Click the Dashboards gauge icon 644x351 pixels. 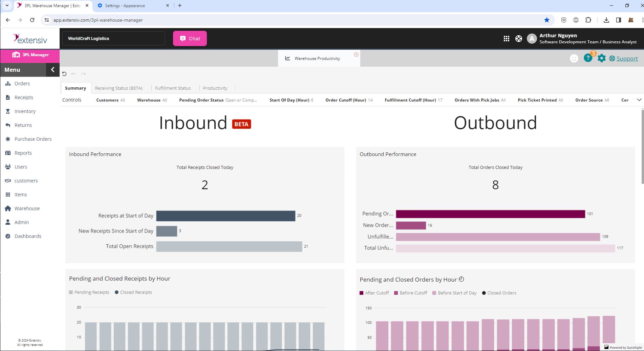(8, 236)
